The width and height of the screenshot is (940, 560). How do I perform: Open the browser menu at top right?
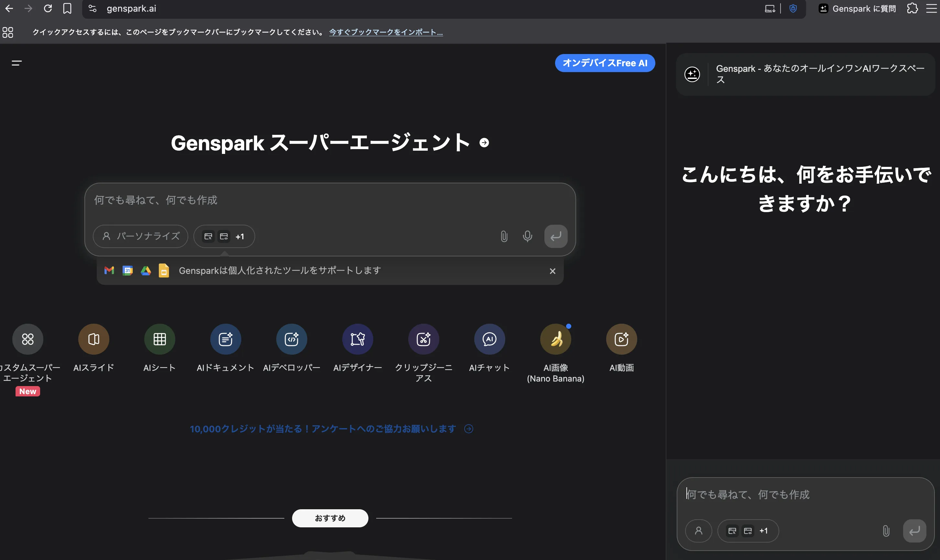[931, 8]
